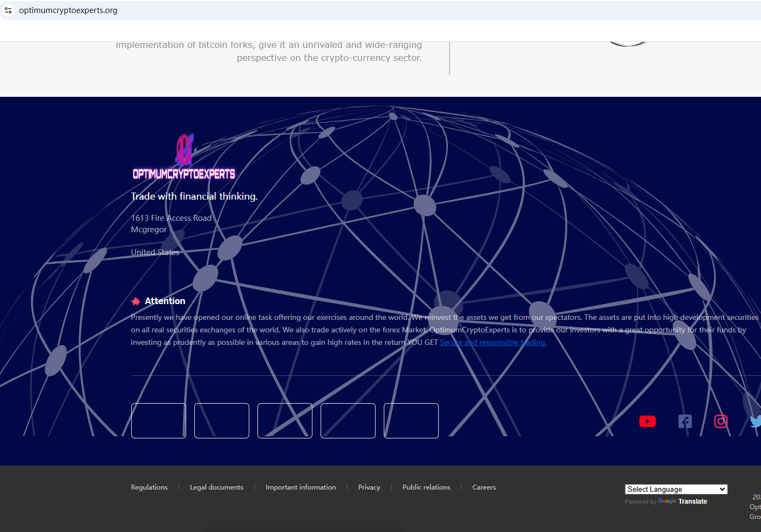This screenshot has width=761, height=532.
Task: Open the Facebook social icon
Action: point(685,421)
